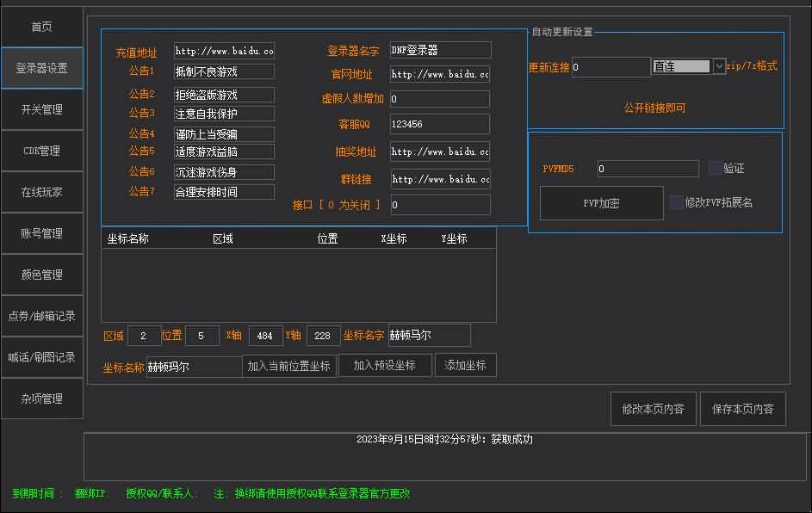切换到首页选项卡
The height and width of the screenshot is (513, 812).
(x=41, y=27)
